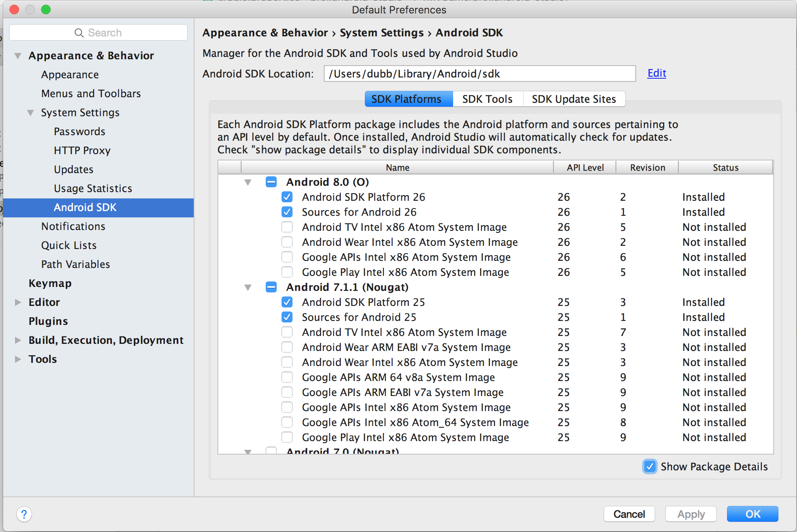Click Google Play Intel x86 Atom API 25 row text
Viewport: 797px width, 532px height.
point(406,437)
